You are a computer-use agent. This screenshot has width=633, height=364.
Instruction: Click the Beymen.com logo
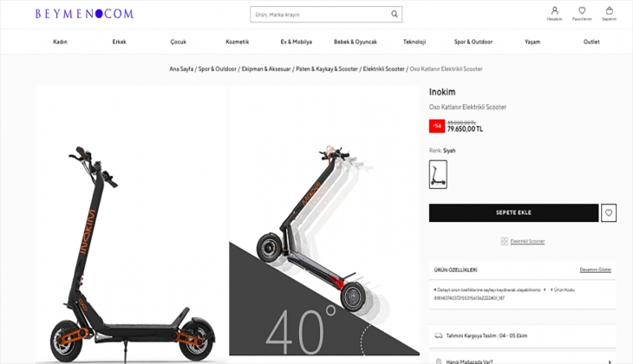pyautogui.click(x=84, y=14)
